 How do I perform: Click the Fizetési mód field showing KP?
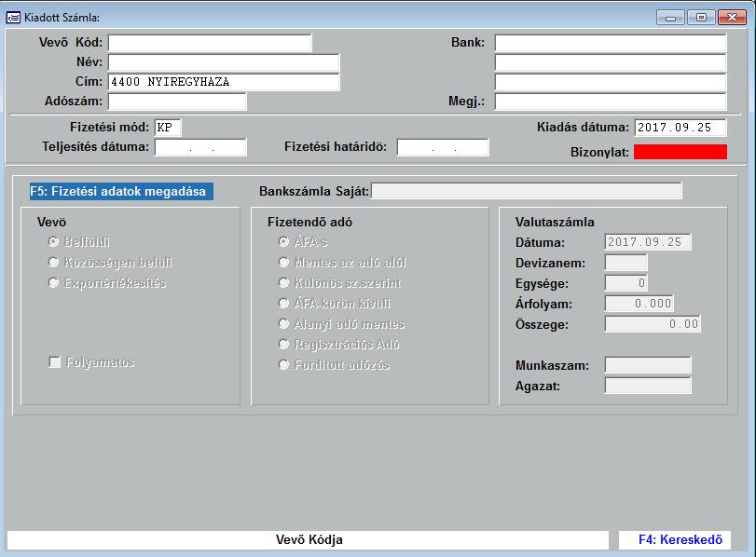click(168, 128)
